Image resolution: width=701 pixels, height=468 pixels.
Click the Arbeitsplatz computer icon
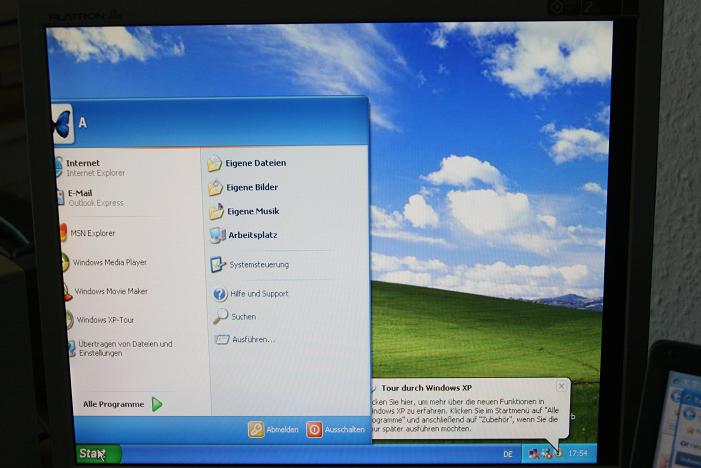pos(218,235)
